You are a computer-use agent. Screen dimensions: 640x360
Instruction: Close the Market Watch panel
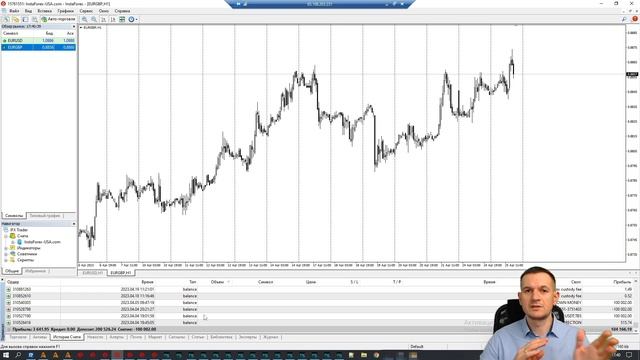click(74, 27)
